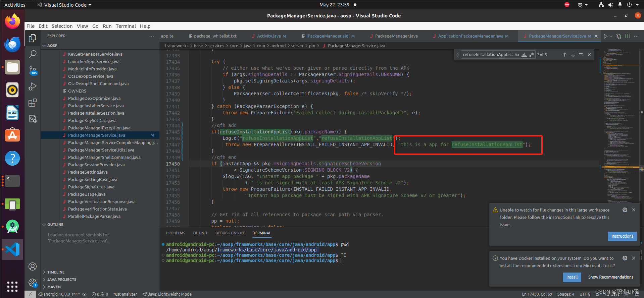The height and width of the screenshot is (298, 644).
Task: Click Show Recommendations button
Action: pos(610,277)
